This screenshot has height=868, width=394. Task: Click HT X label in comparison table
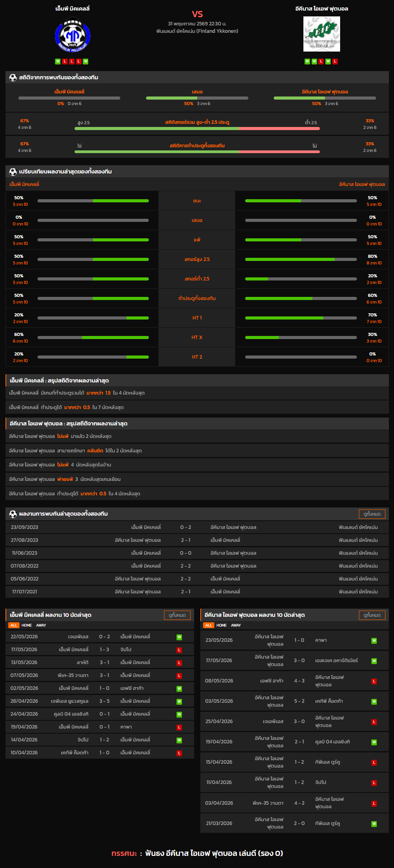tap(197, 338)
